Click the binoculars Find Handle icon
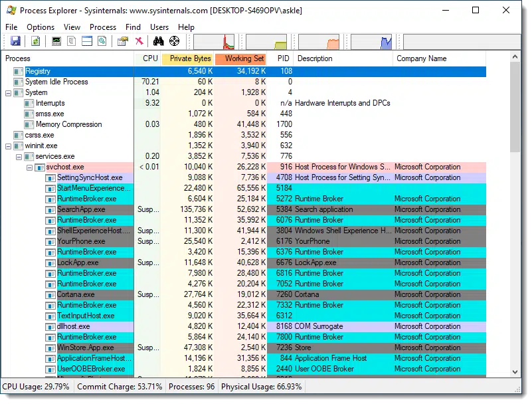This screenshot has height=404, width=532. 158,41
